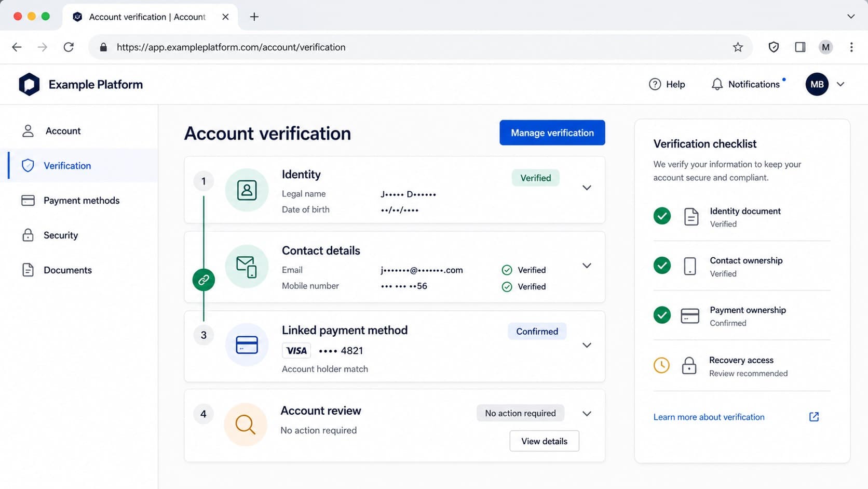Open a new browser tab
868x489 pixels.
[254, 17]
